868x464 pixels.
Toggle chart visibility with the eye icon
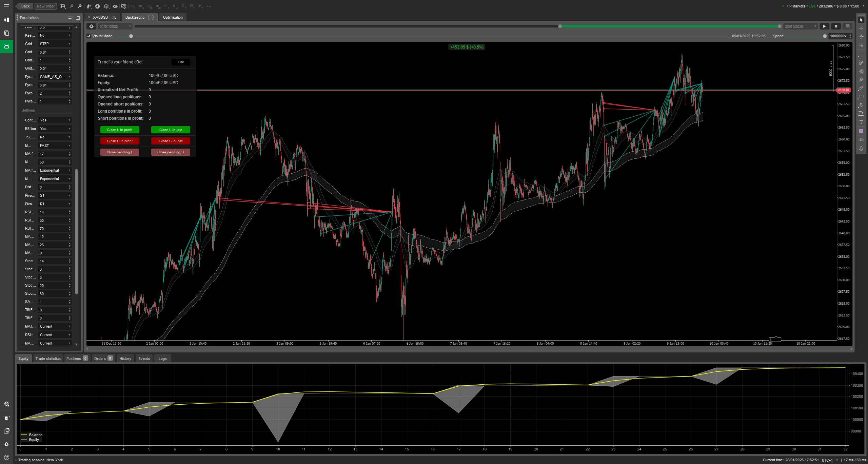115,6
